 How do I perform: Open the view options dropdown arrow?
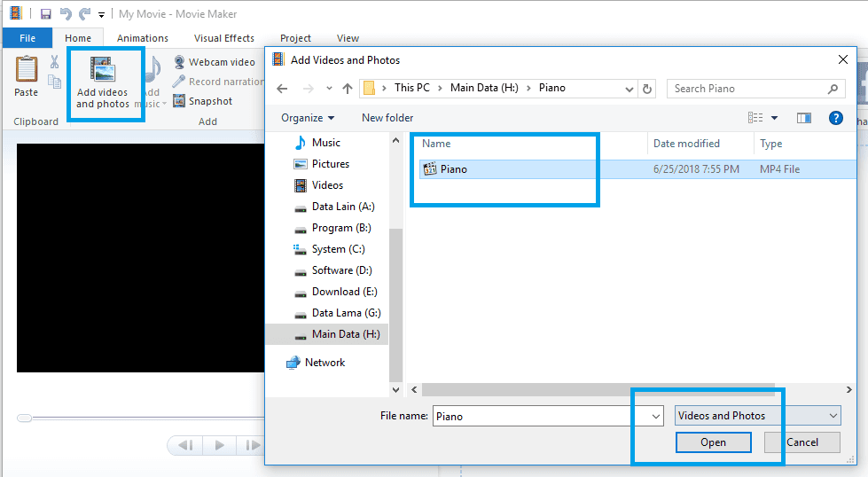(774, 118)
